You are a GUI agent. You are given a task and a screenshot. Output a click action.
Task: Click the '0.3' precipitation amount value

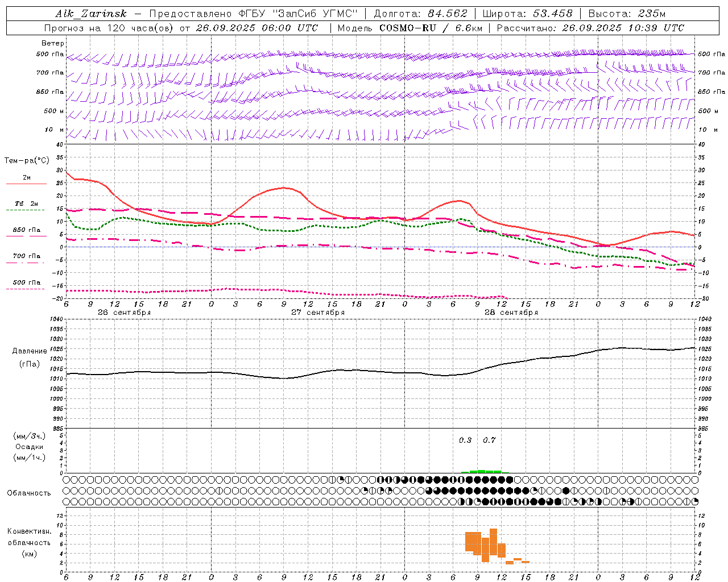click(465, 440)
